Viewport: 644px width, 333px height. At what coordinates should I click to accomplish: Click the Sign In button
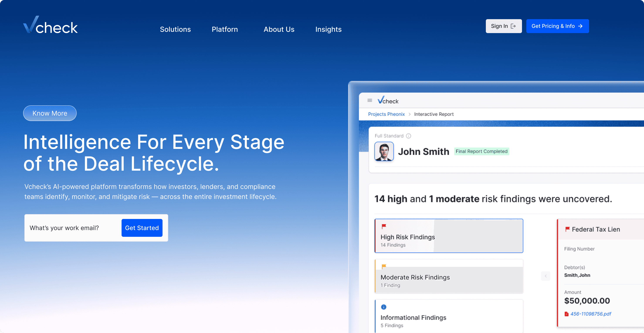click(x=503, y=26)
